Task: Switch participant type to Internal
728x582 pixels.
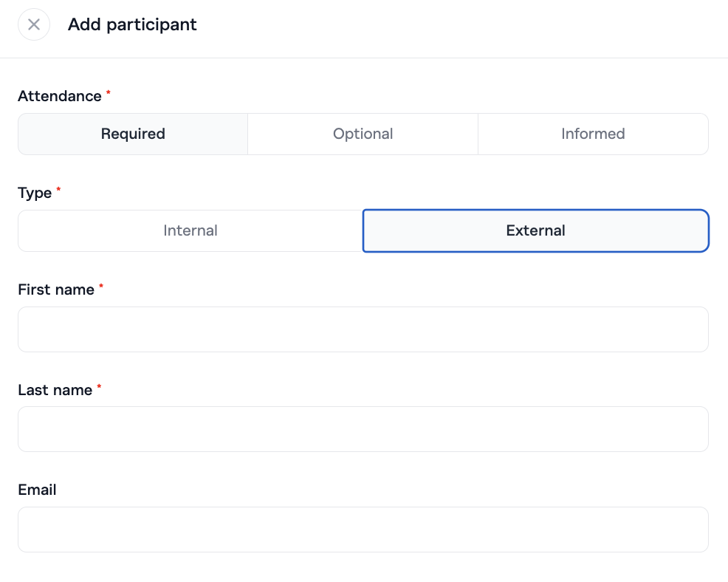Action: (190, 230)
